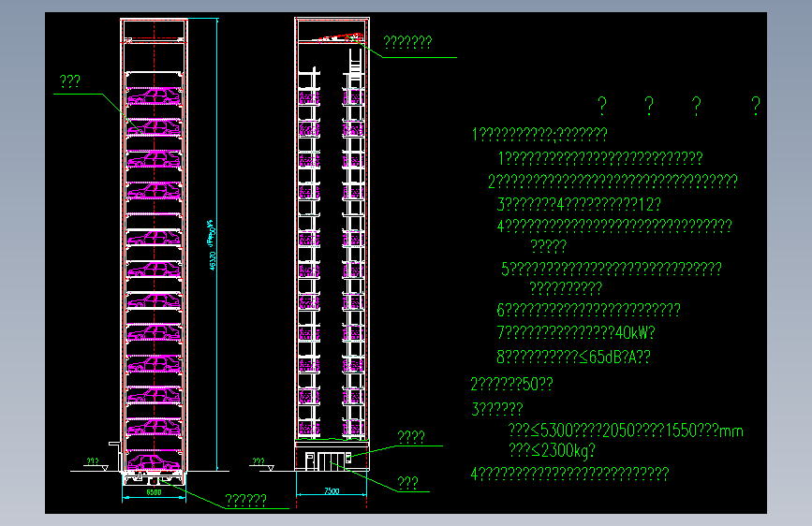Select the entrance door at the right tower base
Viewport: 812px width, 526px height.
[x=329, y=461]
